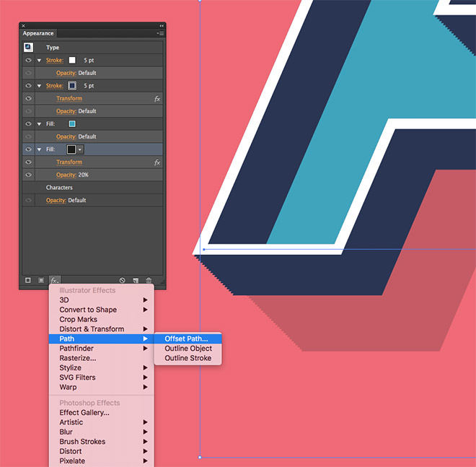Expand the Warp submenu
The width and height of the screenshot is (476, 467).
tap(102, 388)
